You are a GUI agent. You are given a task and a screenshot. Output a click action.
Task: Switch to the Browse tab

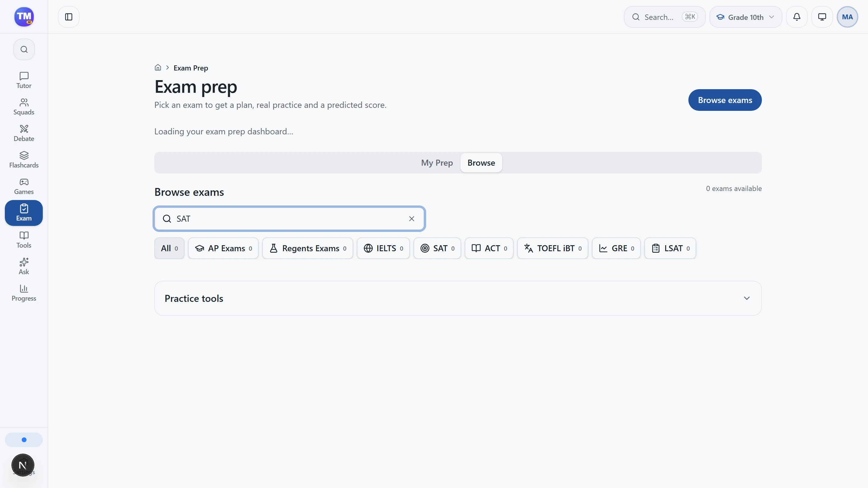481,163
